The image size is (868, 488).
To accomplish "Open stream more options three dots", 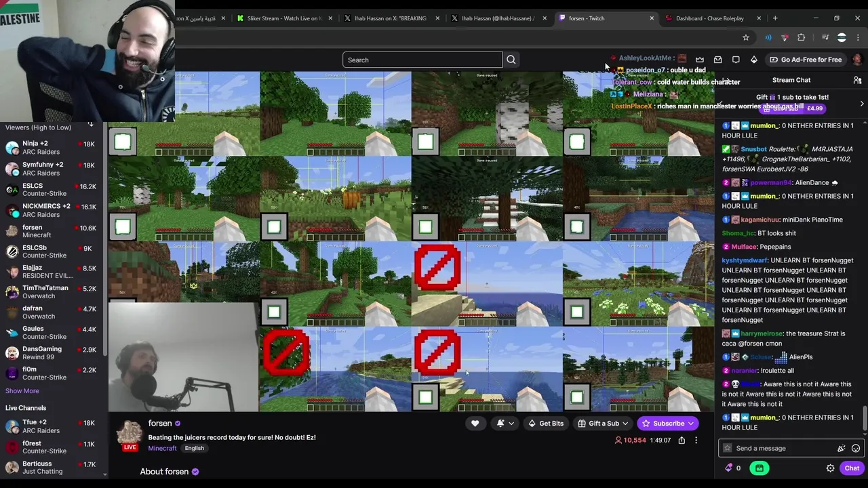I will tap(696, 441).
